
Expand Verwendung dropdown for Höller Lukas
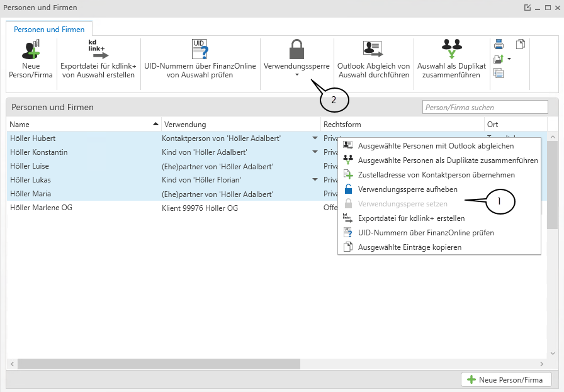315,180
